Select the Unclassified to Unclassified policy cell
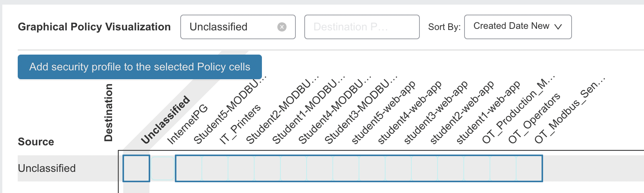Screen dimensions: 644x193 136,168
